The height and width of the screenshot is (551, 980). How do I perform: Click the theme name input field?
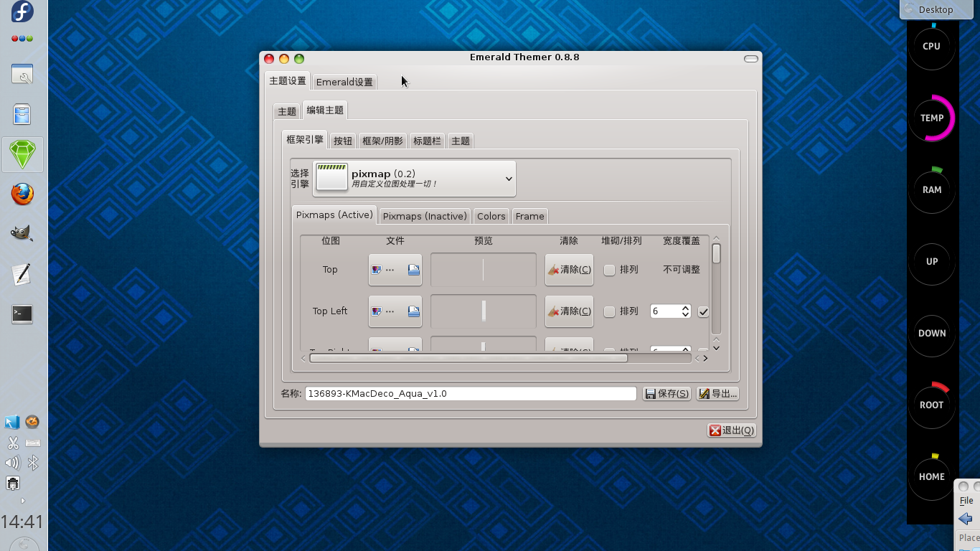coord(471,393)
